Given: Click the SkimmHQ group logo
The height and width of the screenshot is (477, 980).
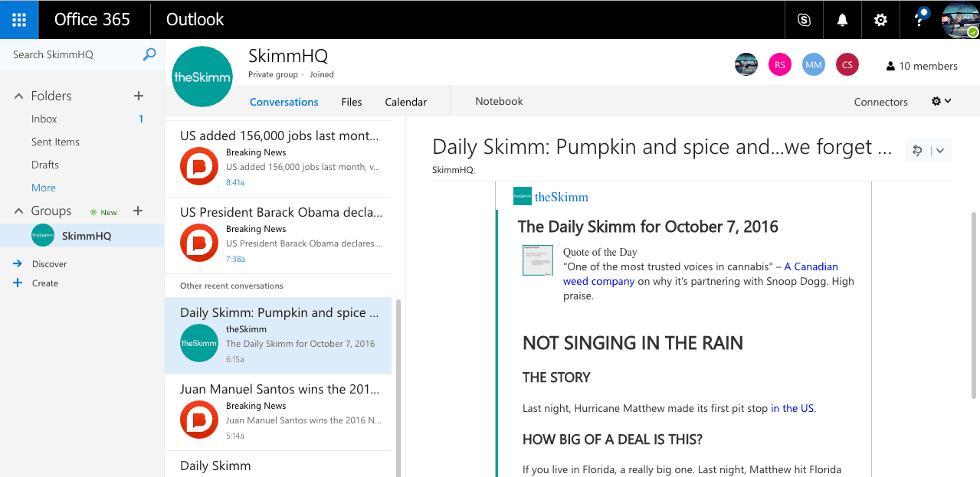Looking at the screenshot, I should pos(202,77).
